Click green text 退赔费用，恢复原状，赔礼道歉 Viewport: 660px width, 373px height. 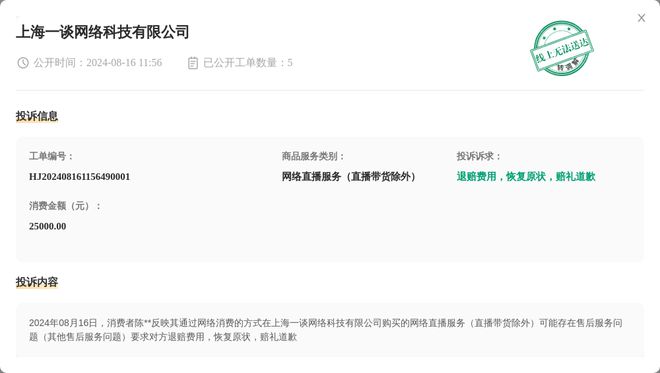(526, 176)
